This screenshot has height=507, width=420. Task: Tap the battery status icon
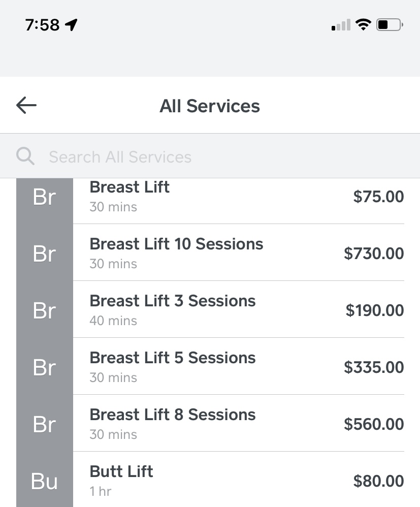(x=390, y=24)
